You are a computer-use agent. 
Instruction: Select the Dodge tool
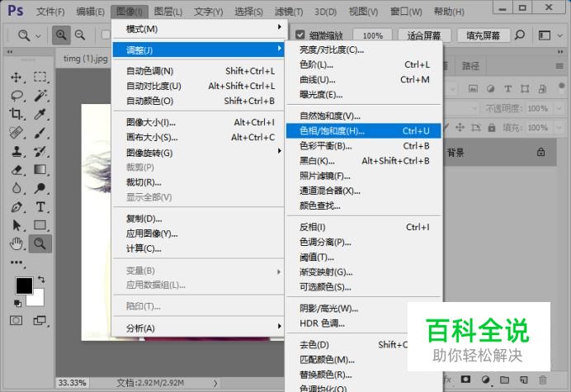[x=40, y=188]
